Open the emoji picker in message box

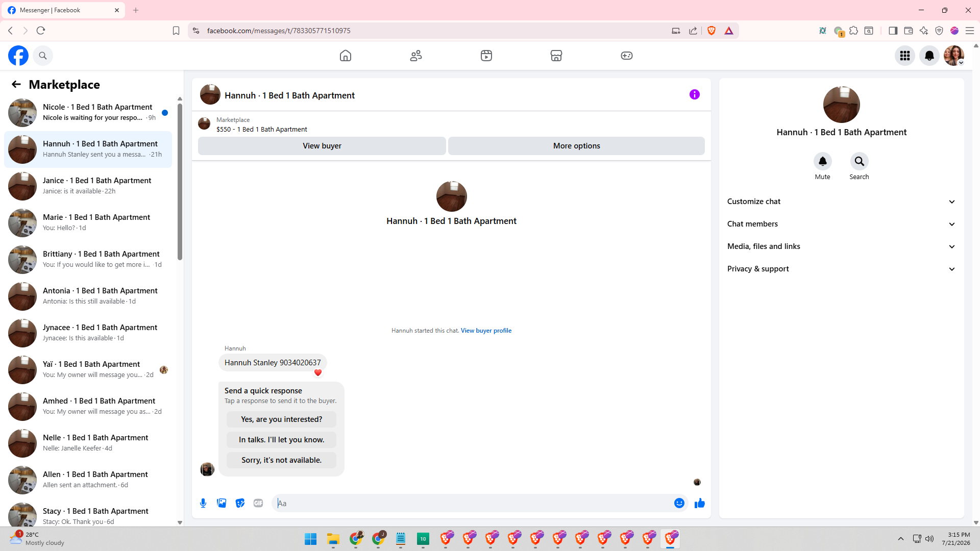pos(679,503)
